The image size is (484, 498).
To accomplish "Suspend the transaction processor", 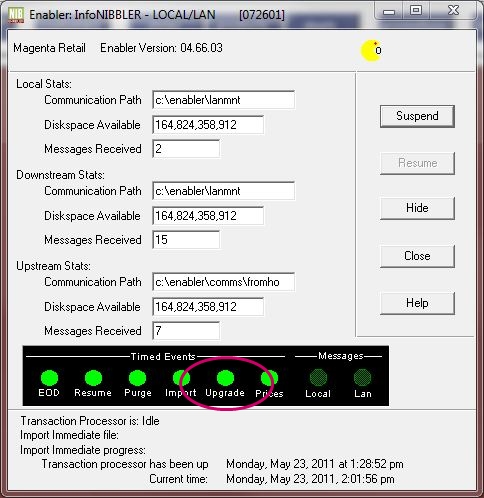I will tap(417, 116).
